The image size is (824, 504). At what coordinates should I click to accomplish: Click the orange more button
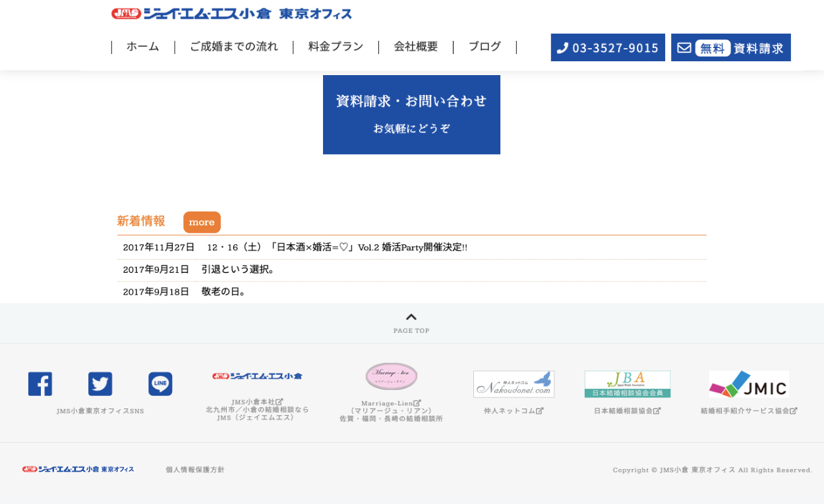tap(202, 222)
